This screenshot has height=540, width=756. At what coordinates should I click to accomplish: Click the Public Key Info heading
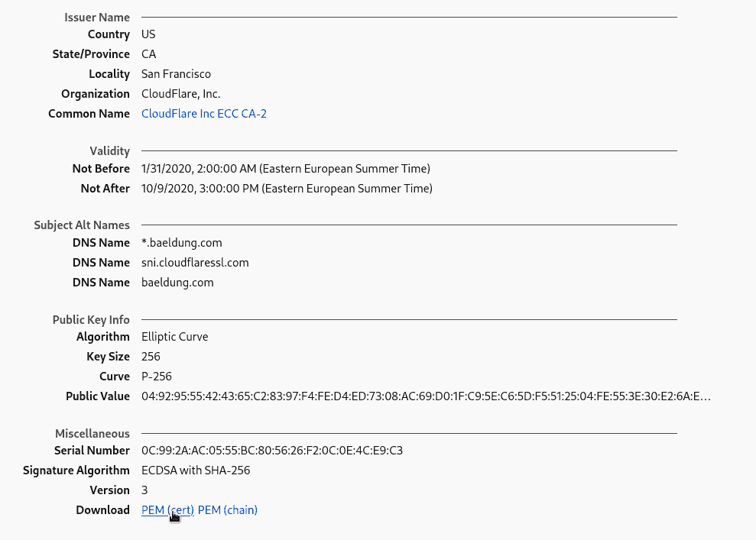pos(91,320)
